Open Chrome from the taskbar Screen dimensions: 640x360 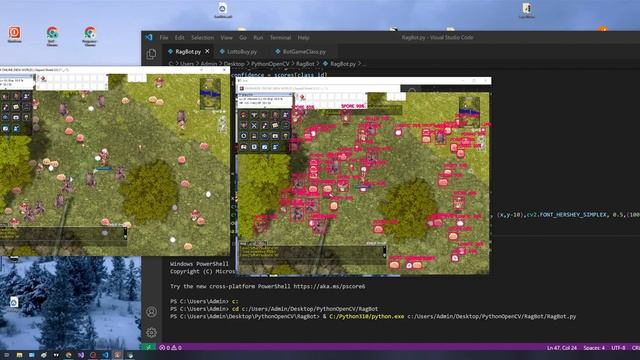[69, 356]
